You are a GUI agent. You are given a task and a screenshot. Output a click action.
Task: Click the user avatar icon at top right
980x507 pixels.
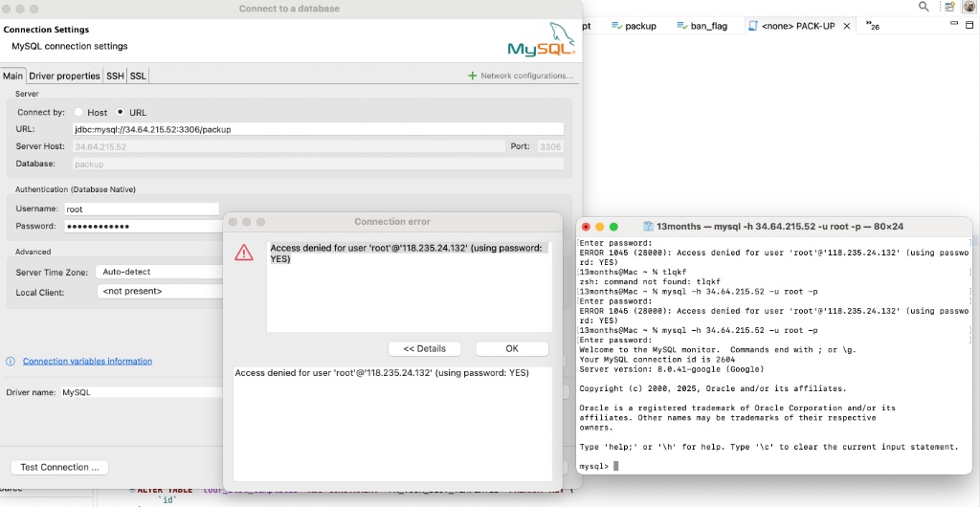click(x=969, y=7)
